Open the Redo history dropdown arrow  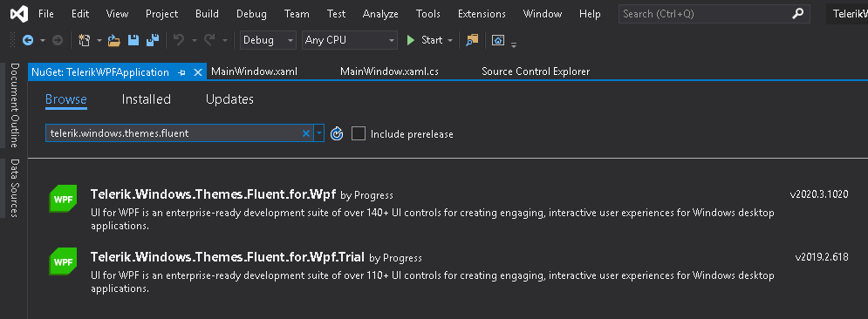tap(225, 40)
